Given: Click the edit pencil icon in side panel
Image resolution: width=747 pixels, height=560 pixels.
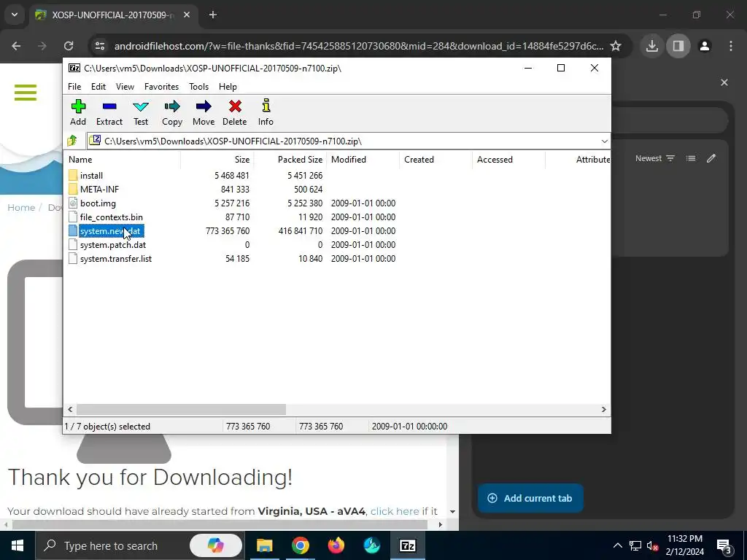Looking at the screenshot, I should click(x=711, y=158).
